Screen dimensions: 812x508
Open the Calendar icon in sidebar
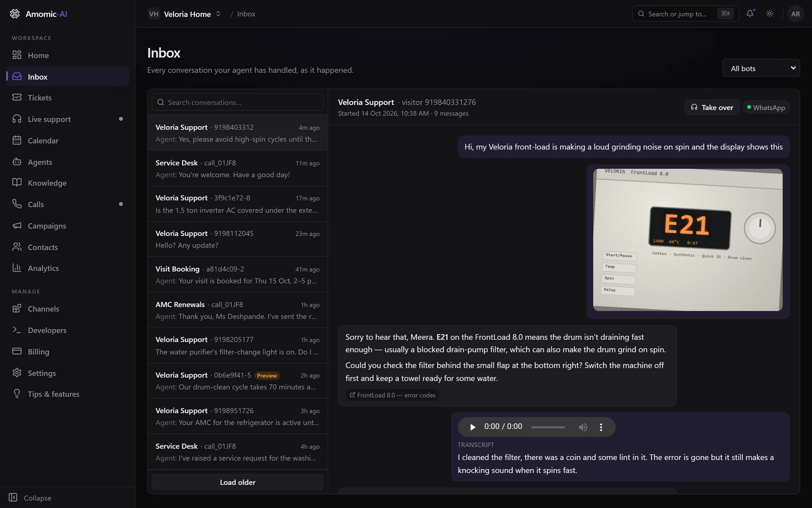tap(17, 140)
